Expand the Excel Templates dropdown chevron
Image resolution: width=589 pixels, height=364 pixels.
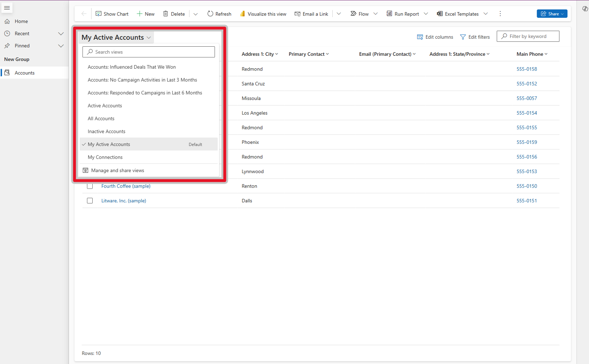click(x=486, y=14)
